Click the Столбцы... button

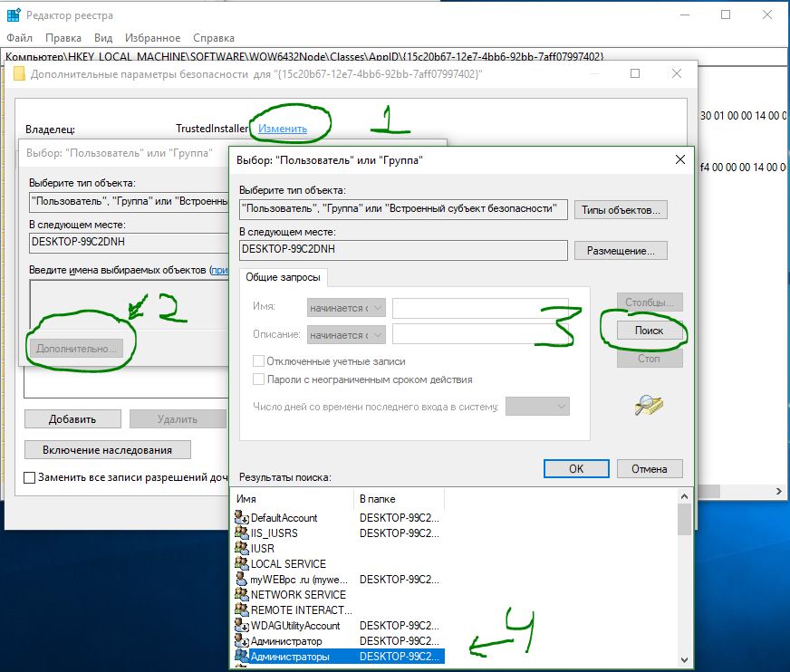pos(649,302)
